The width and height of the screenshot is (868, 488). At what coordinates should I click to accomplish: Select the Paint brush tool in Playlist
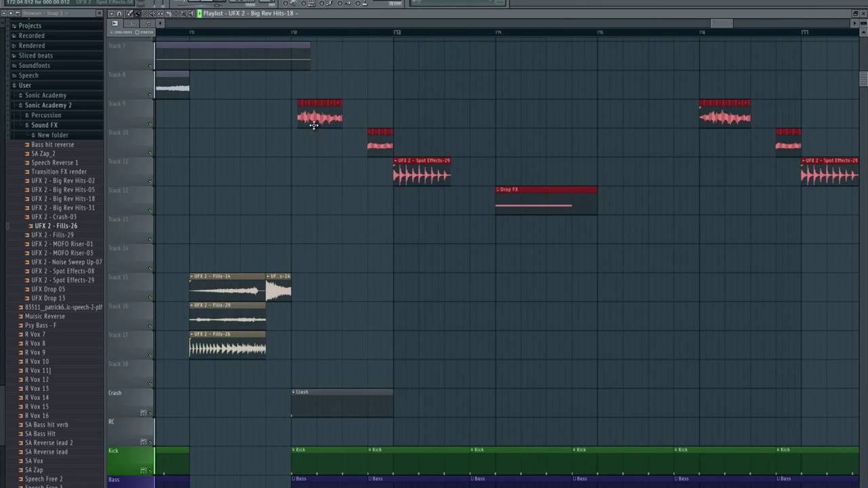pos(138,14)
